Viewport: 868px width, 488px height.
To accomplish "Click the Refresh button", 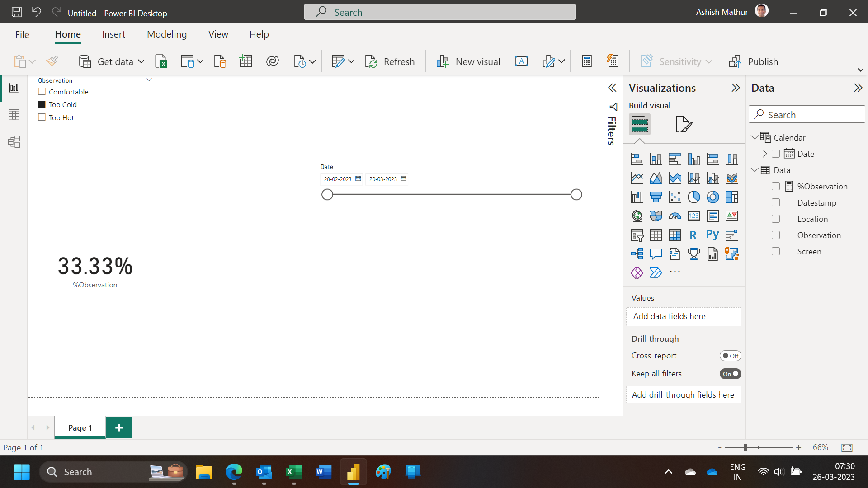I will click(x=390, y=61).
